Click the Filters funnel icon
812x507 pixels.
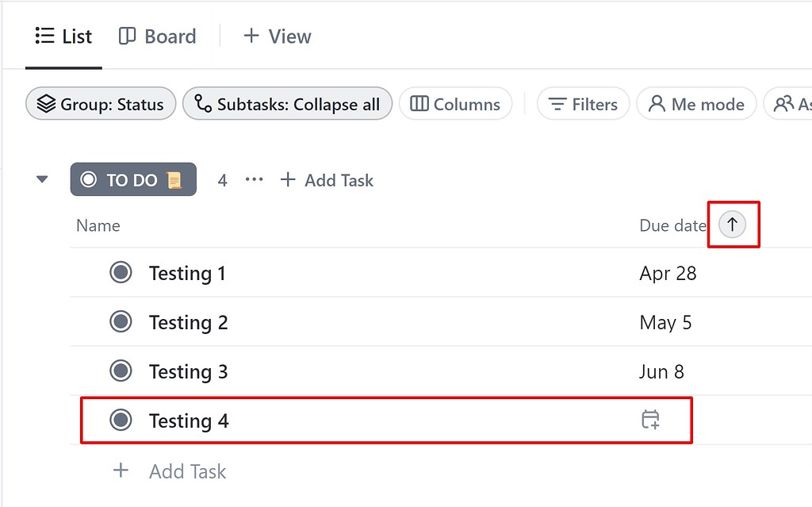[x=559, y=104]
